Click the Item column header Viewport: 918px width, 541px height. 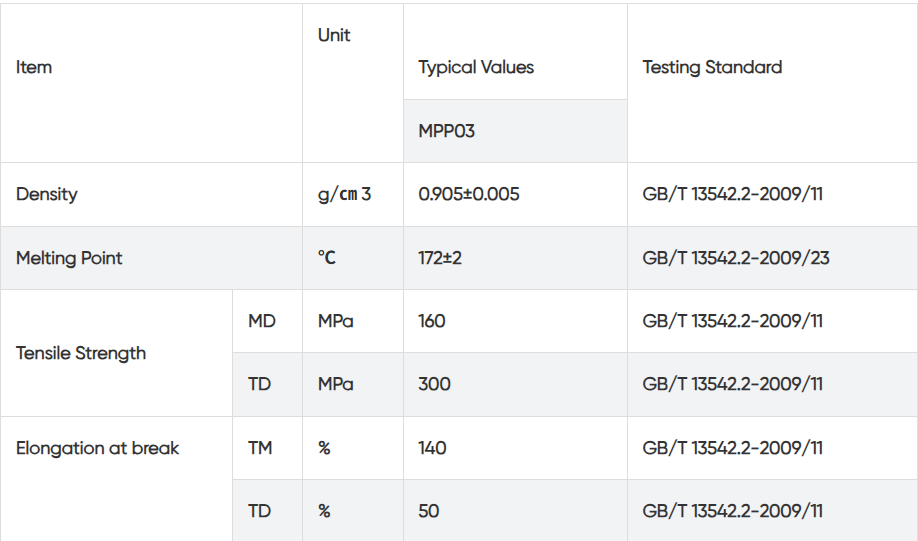pyautogui.click(x=35, y=68)
